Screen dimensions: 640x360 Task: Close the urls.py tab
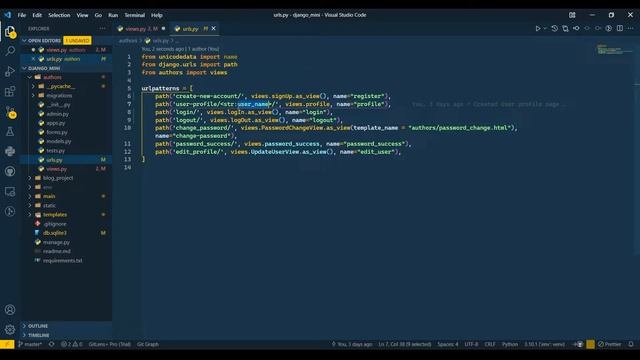point(213,29)
